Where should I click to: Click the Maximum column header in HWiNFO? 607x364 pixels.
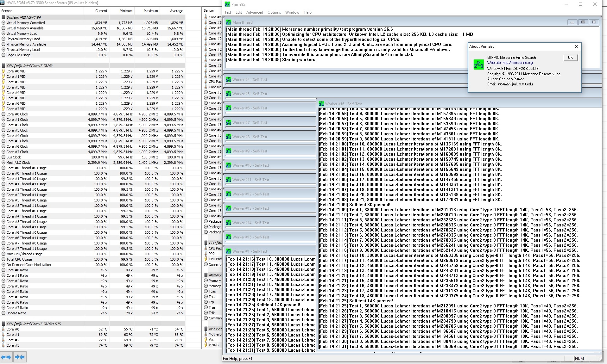click(x=151, y=11)
